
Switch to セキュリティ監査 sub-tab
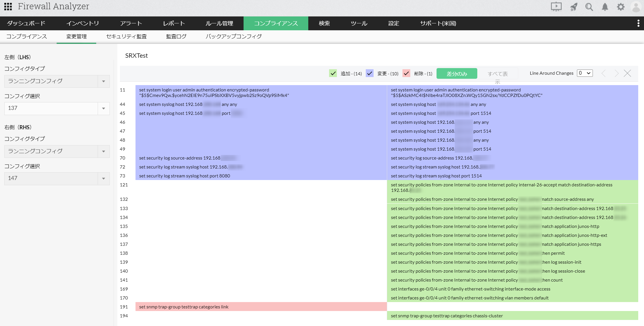(x=127, y=36)
